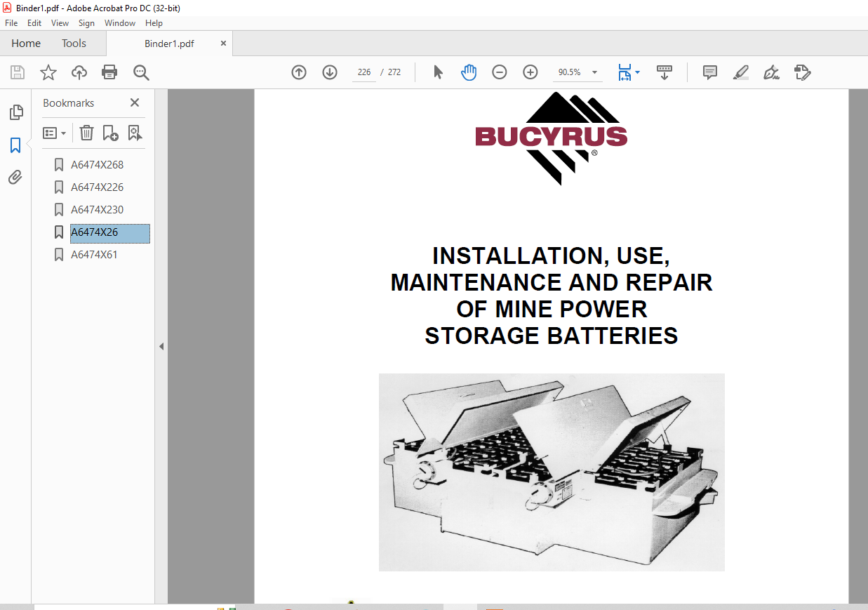Viewport: 868px width, 610px height.
Task: Switch to the Home tab
Action: [26, 44]
